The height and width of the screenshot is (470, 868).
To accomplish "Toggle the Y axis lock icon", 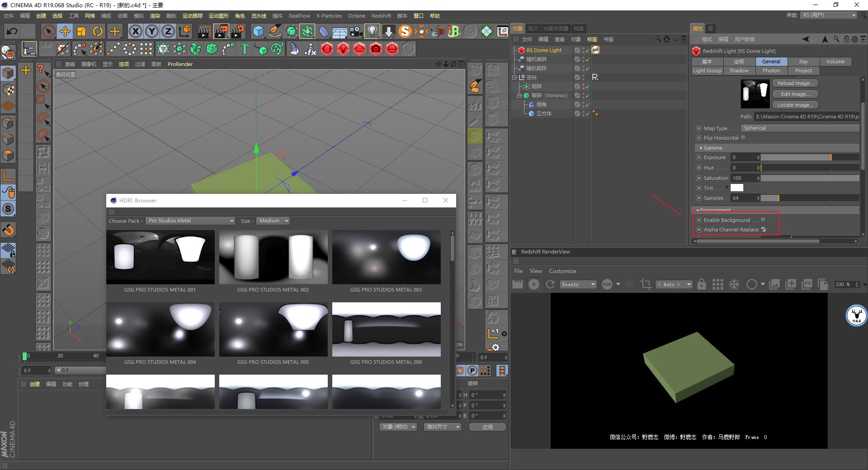I will coord(151,31).
